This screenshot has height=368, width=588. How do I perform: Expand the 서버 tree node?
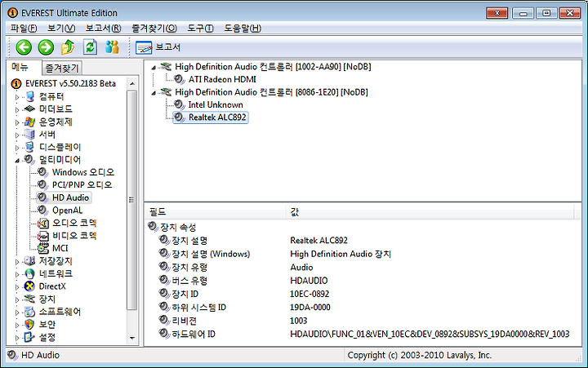[17, 135]
